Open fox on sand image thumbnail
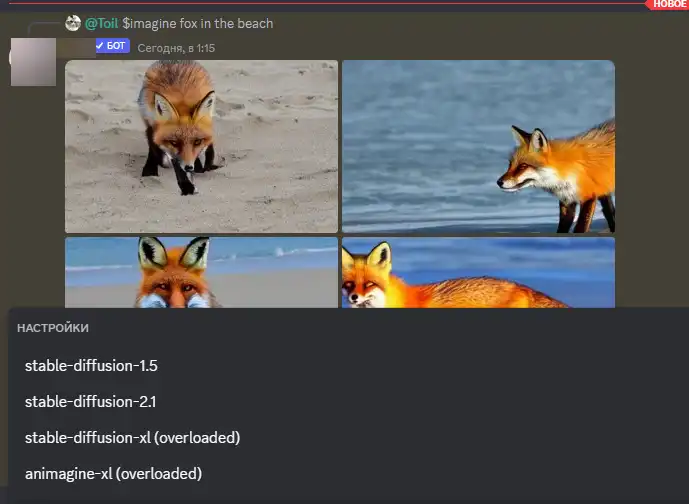 201,146
